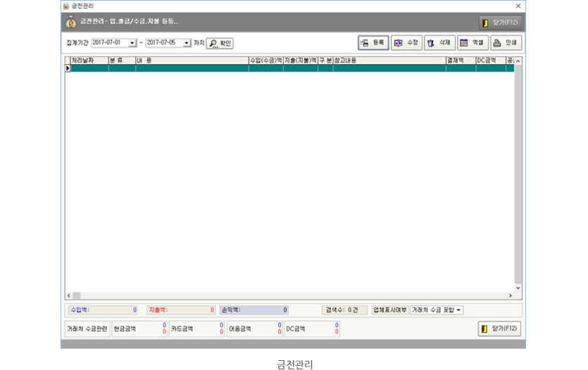588x370 pixels.
Task: Click the vertical scrollbar down arrow
Action: pos(518,288)
